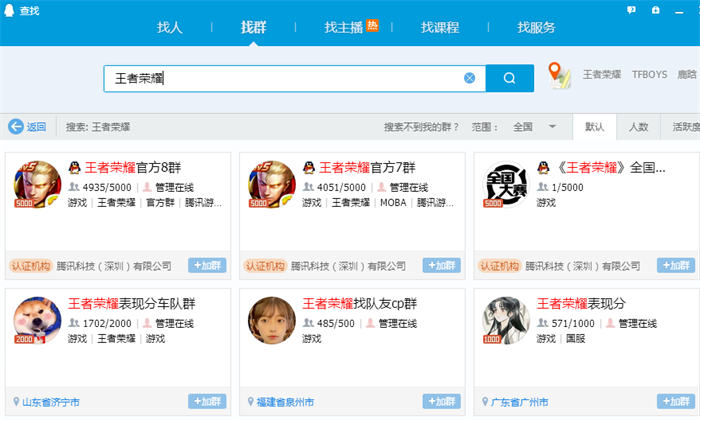
Task: Click the magnifier search button
Action: coord(510,78)
